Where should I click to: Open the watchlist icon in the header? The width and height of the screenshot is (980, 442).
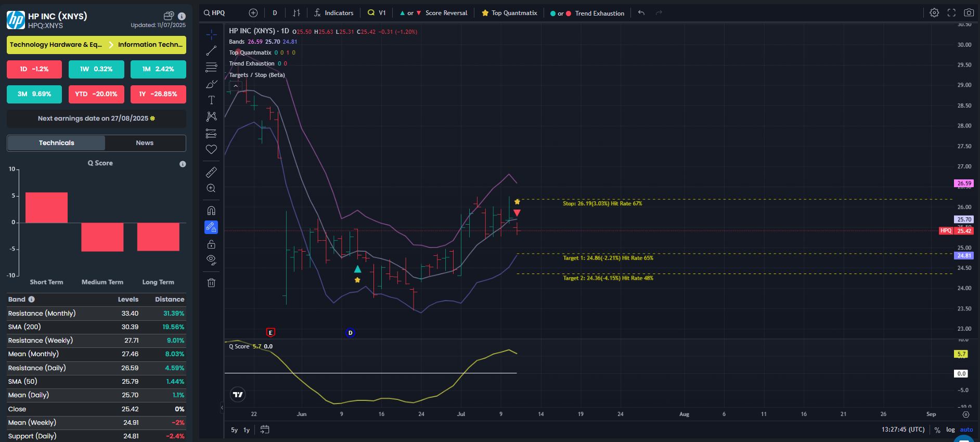[x=169, y=16]
